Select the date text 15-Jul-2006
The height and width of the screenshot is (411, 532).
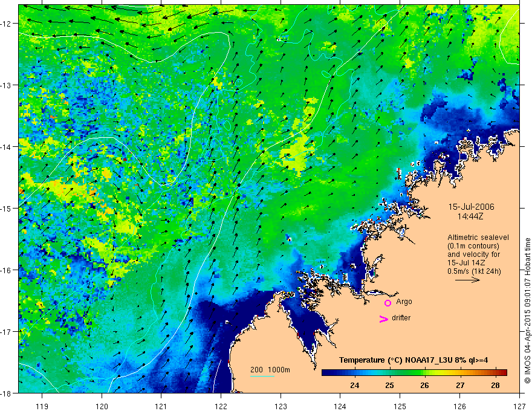tap(472, 207)
